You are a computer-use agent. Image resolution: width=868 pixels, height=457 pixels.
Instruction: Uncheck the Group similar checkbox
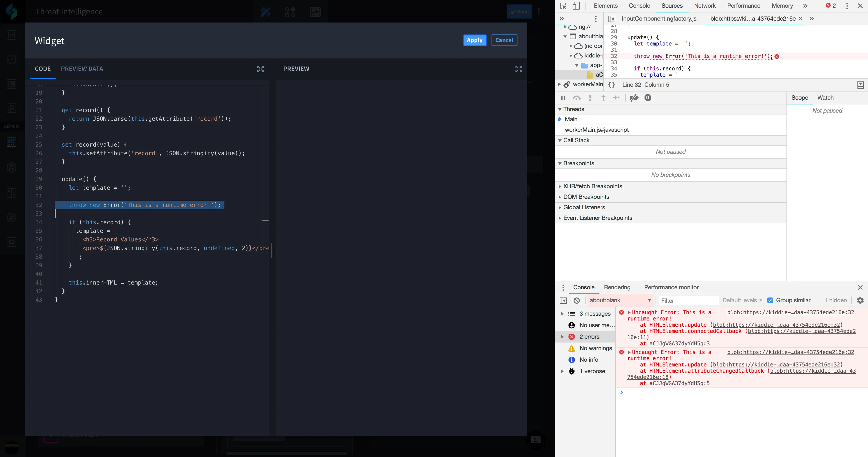tap(770, 301)
